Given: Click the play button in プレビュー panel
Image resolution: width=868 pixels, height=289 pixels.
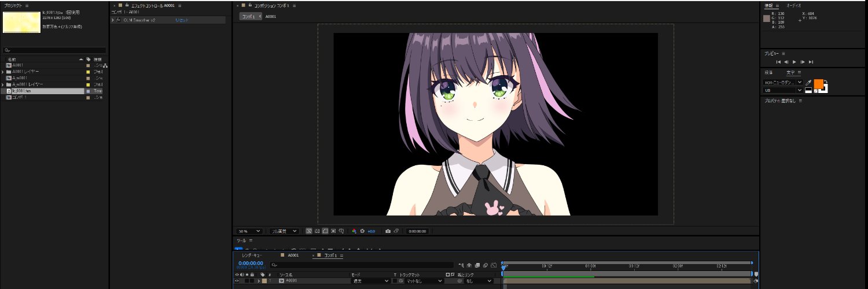Looking at the screenshot, I should point(795,61).
